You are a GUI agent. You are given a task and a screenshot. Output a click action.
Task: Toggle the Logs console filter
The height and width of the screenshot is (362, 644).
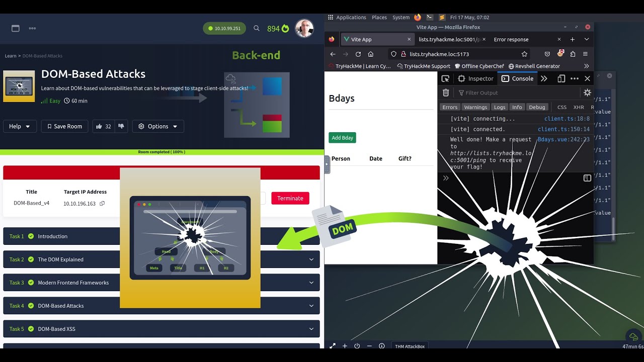point(500,107)
